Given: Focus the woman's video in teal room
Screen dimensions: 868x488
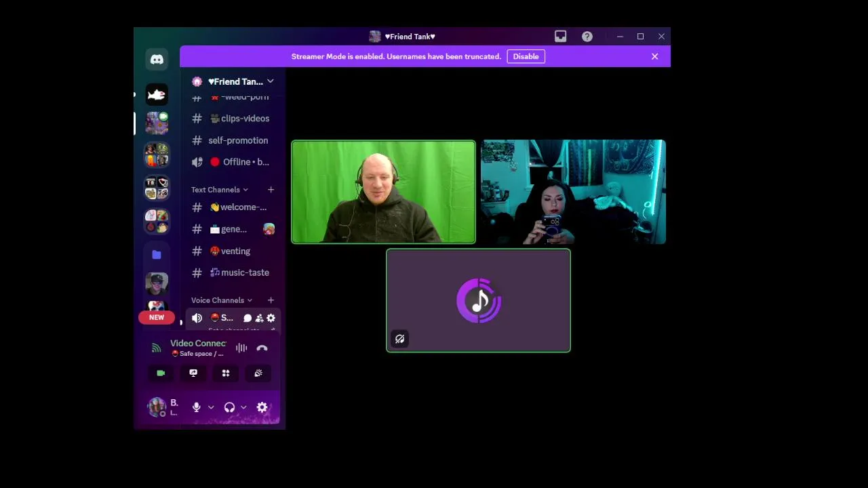Looking at the screenshot, I should (x=574, y=192).
